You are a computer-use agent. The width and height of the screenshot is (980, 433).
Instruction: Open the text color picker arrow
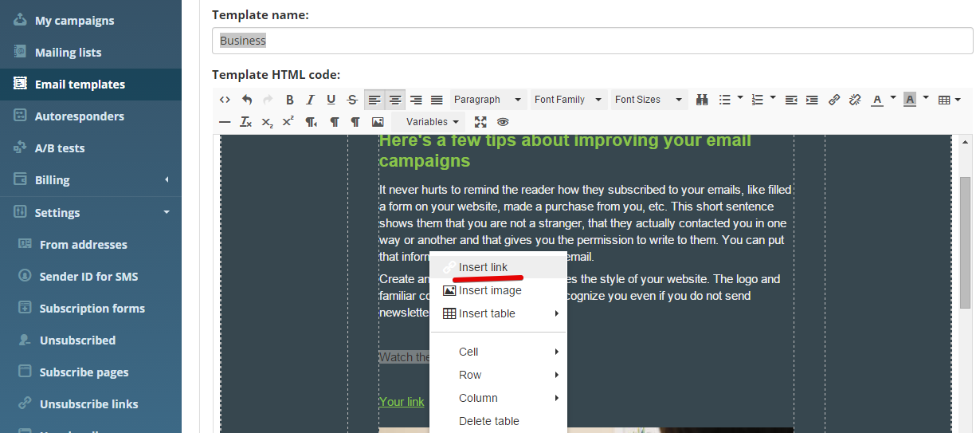(893, 98)
